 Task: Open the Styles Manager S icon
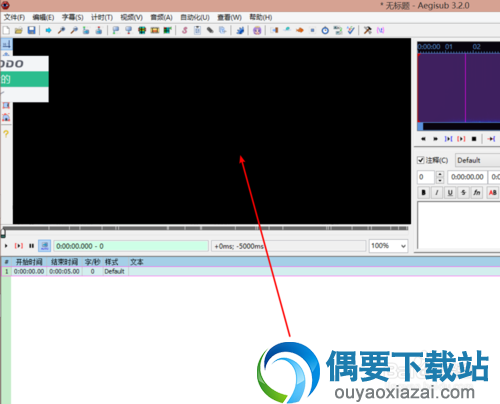(185, 30)
